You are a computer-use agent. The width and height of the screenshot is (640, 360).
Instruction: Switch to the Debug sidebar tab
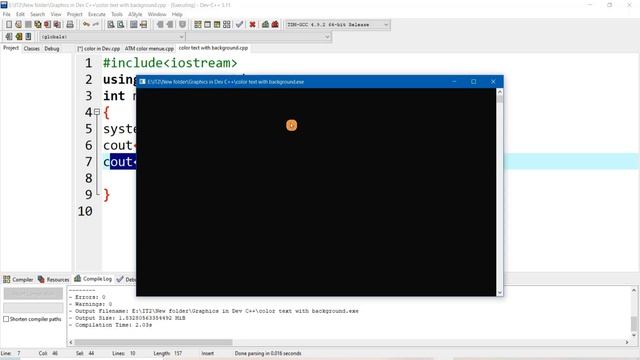pyautogui.click(x=52, y=49)
